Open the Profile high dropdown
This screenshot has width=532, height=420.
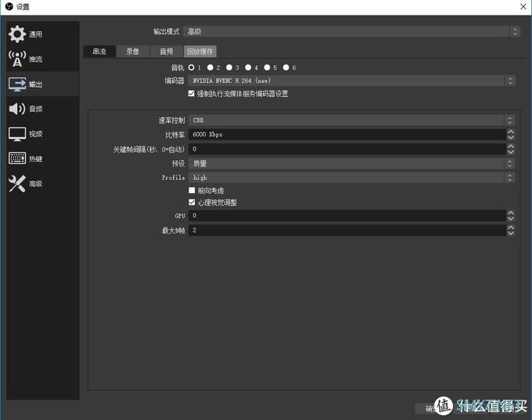(x=352, y=178)
